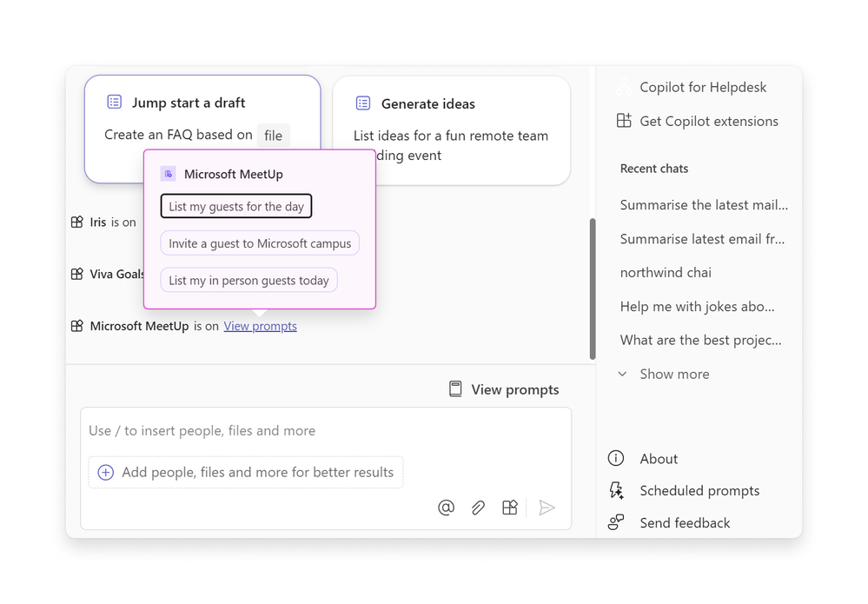Open the What are the best projec... chat
The height and width of the screenshot is (604, 868).
coord(700,340)
